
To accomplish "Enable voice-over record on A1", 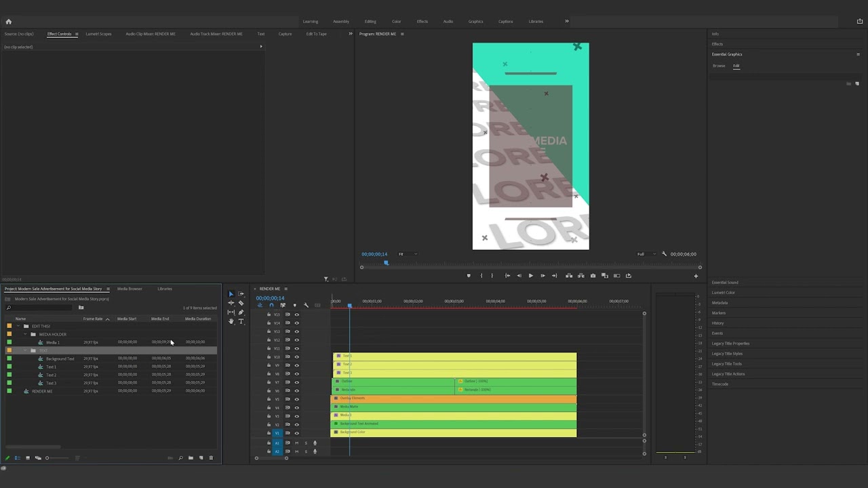I will 315,443.
